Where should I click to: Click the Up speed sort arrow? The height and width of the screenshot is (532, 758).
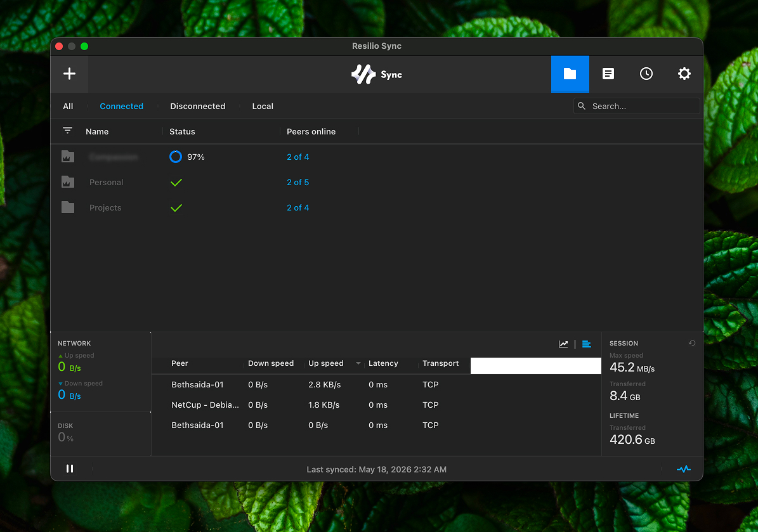point(358,363)
